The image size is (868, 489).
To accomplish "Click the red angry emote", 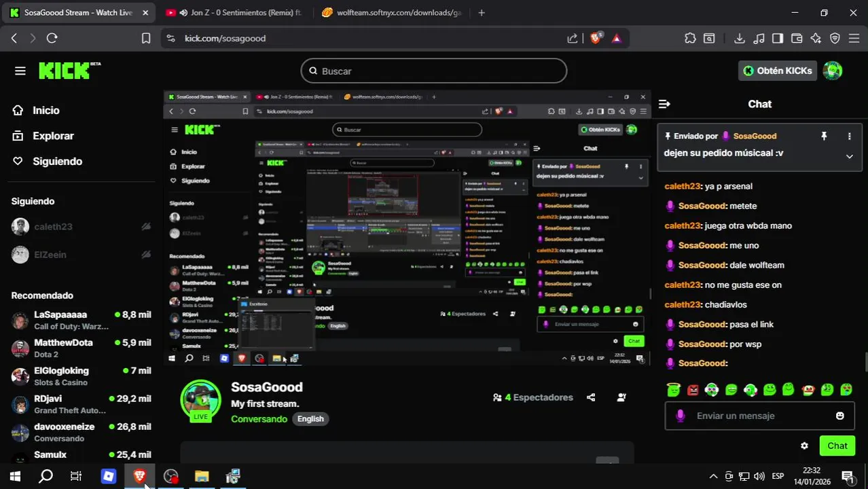I will [693, 390].
